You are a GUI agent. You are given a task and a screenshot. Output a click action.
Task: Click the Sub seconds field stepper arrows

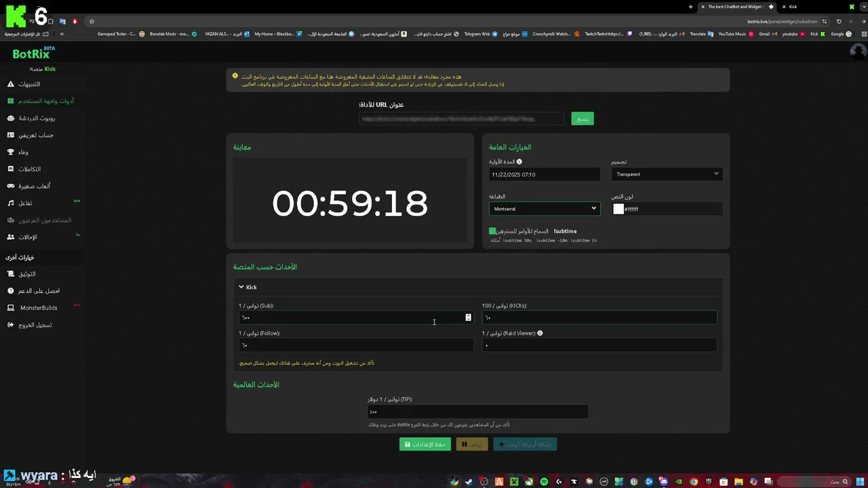click(468, 317)
